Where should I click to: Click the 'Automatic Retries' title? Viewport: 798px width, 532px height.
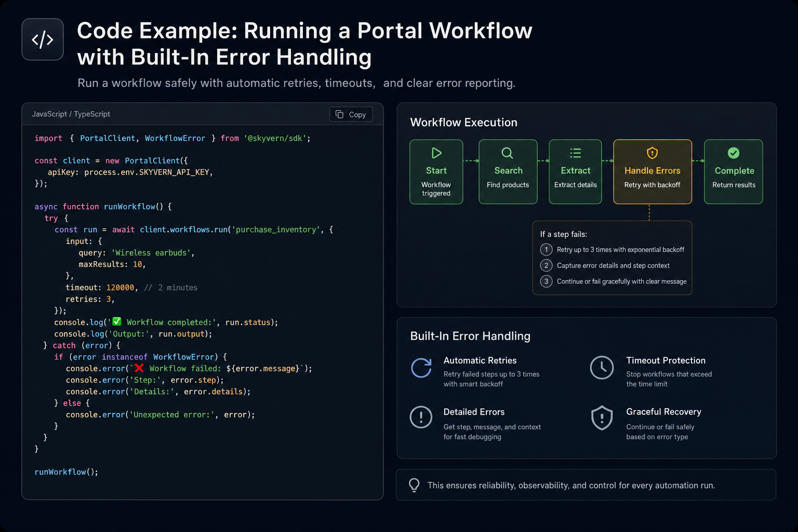[x=480, y=361]
